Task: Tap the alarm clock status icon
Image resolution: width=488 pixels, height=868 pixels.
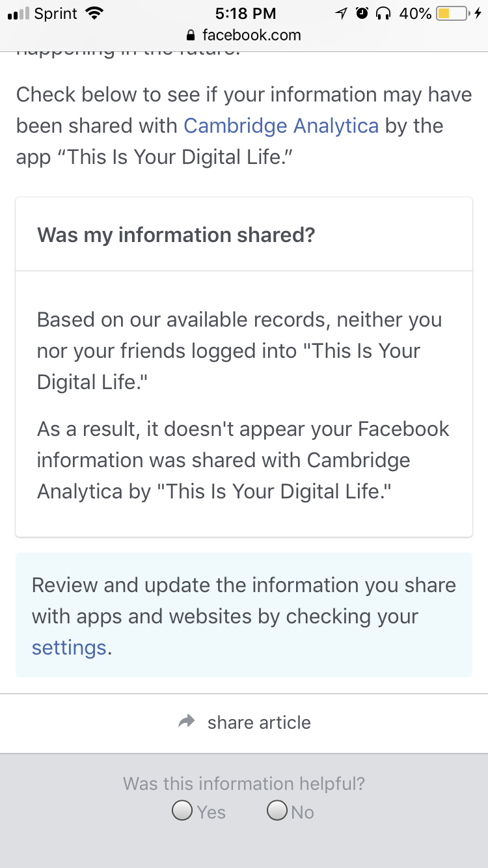Action: click(362, 13)
